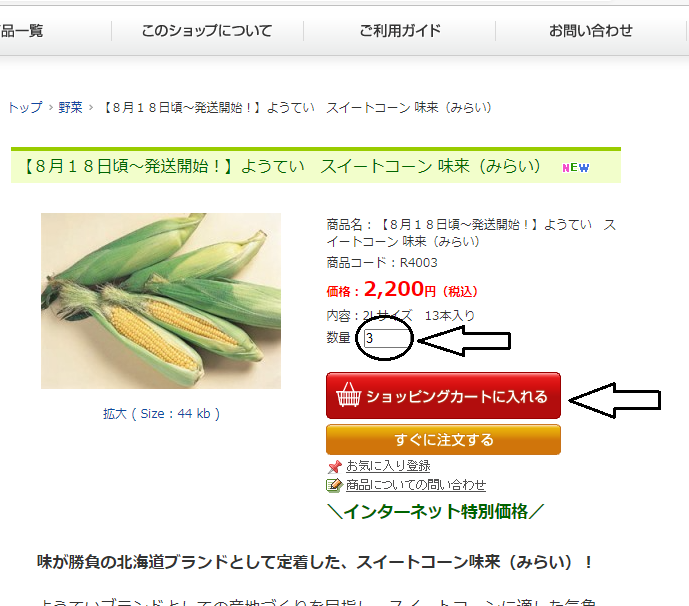The image size is (689, 606).
Task: Open the 商品についての問い合わせ link
Action: pyautogui.click(x=416, y=485)
